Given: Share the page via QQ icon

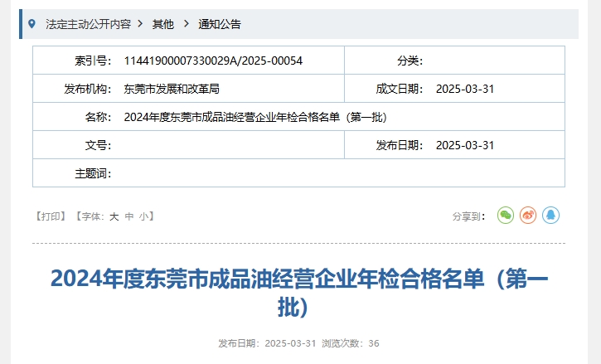Looking at the screenshot, I should tap(551, 216).
